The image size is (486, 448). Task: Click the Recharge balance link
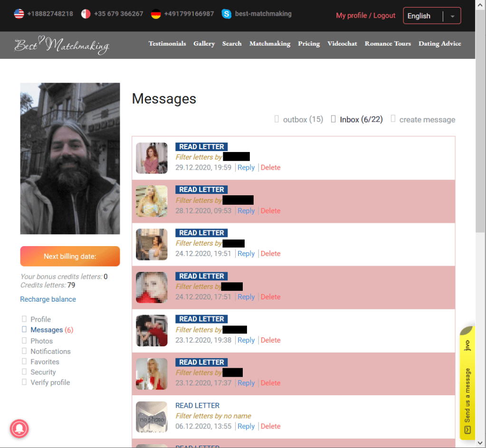point(48,299)
